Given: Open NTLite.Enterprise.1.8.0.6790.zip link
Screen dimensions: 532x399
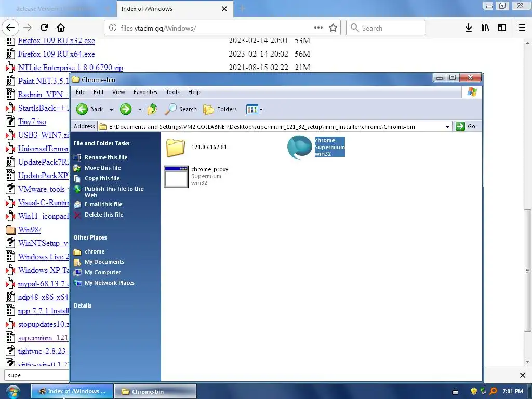Looking at the screenshot, I should point(71,68).
